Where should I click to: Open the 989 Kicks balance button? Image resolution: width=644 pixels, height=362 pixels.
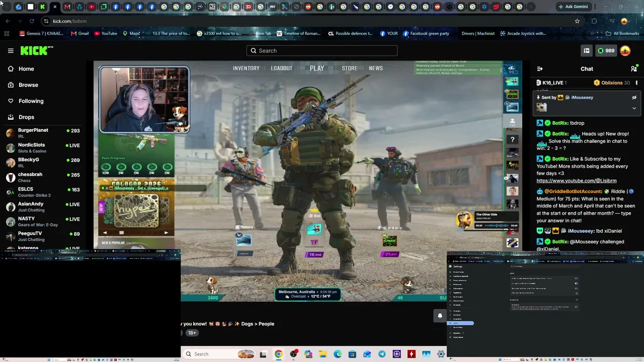pyautogui.click(x=606, y=51)
